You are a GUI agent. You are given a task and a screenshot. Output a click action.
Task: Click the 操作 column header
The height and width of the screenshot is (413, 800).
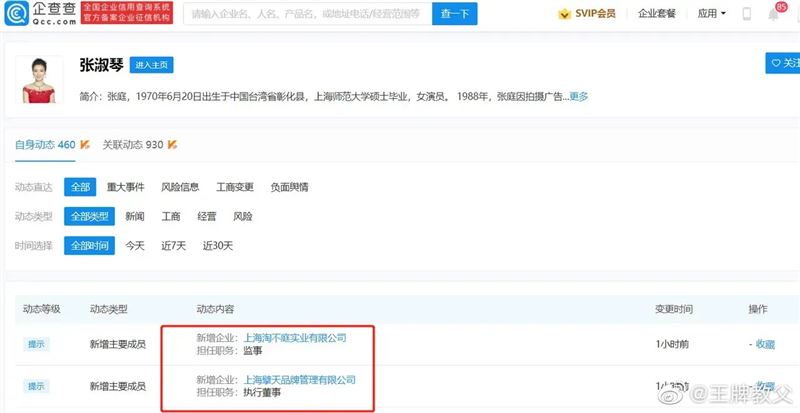click(758, 309)
